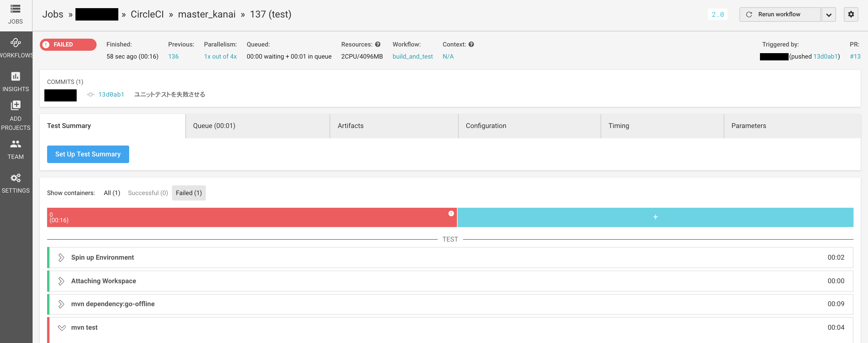Click the Resources help question mark

(378, 44)
